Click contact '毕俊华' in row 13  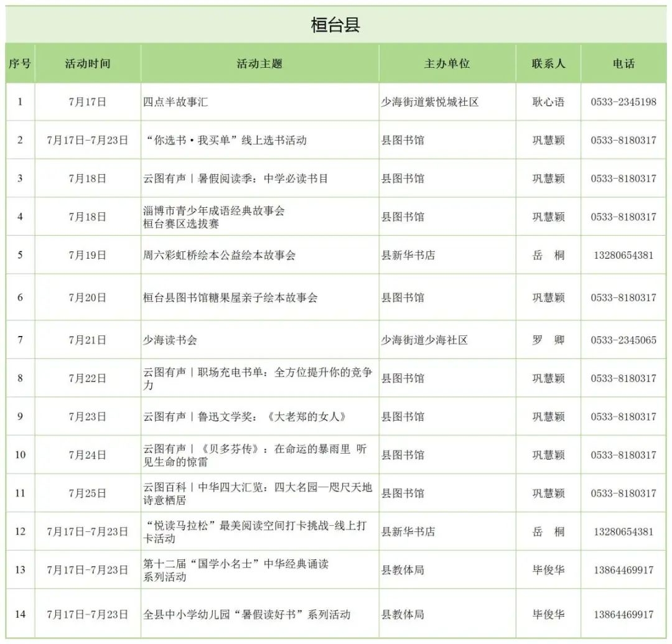pos(548,570)
